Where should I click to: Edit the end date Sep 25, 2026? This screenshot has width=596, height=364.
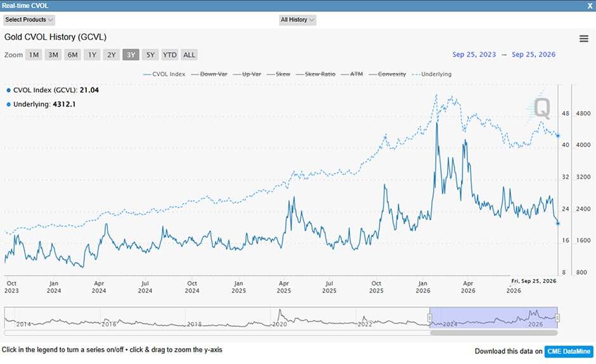(533, 55)
